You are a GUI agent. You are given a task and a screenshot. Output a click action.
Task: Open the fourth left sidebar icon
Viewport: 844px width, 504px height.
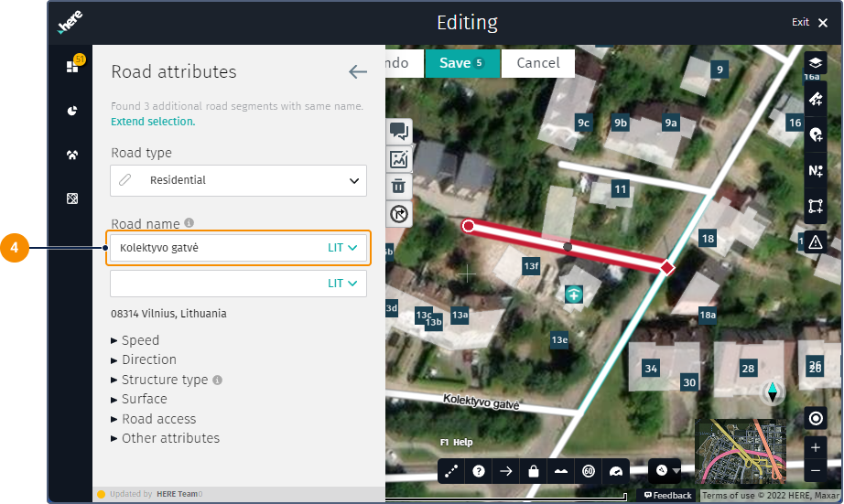pos(72,198)
